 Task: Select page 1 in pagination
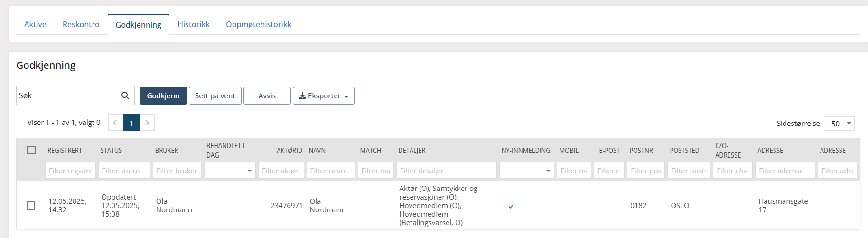[131, 123]
